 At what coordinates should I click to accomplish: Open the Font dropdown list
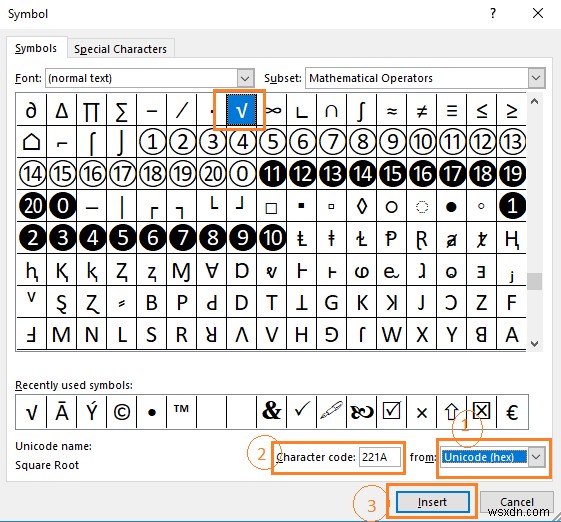[x=245, y=78]
